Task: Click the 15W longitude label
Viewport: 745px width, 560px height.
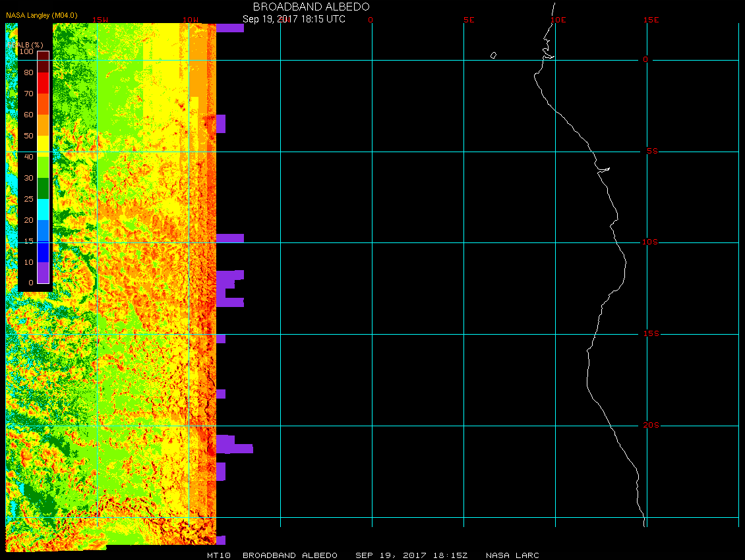Action: tap(100, 20)
